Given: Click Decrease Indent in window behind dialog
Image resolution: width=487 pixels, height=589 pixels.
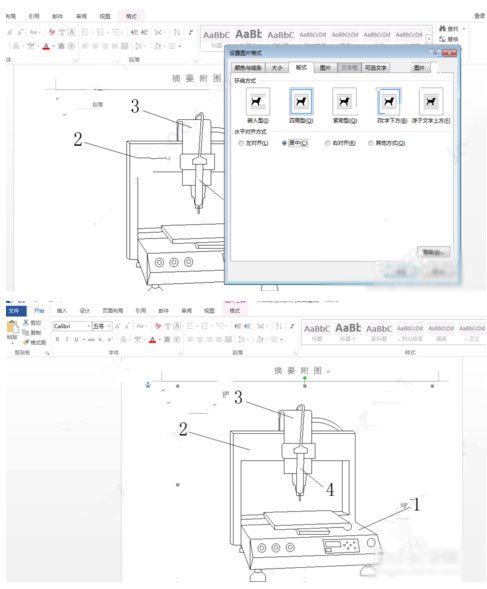Looking at the screenshot, I should point(135,32).
